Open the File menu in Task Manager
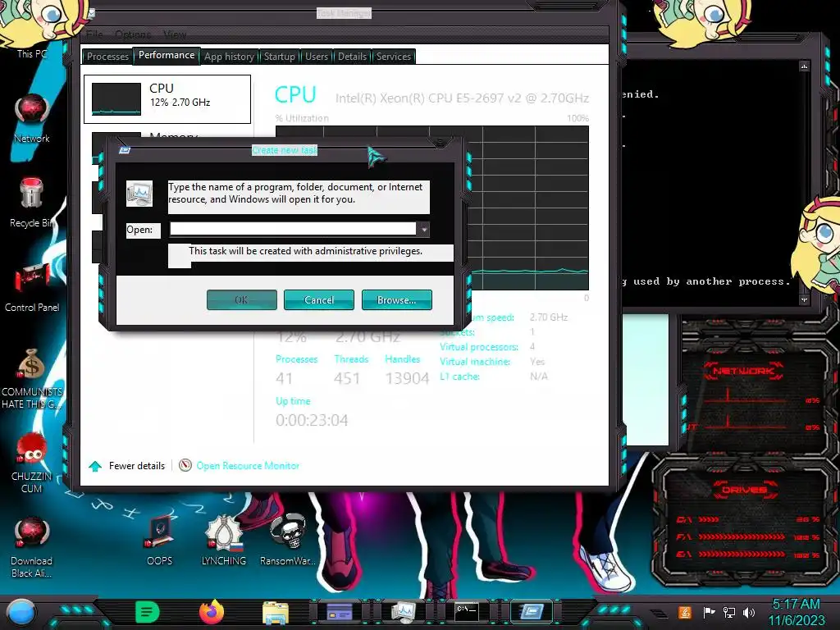This screenshot has width=840, height=630. tap(94, 34)
